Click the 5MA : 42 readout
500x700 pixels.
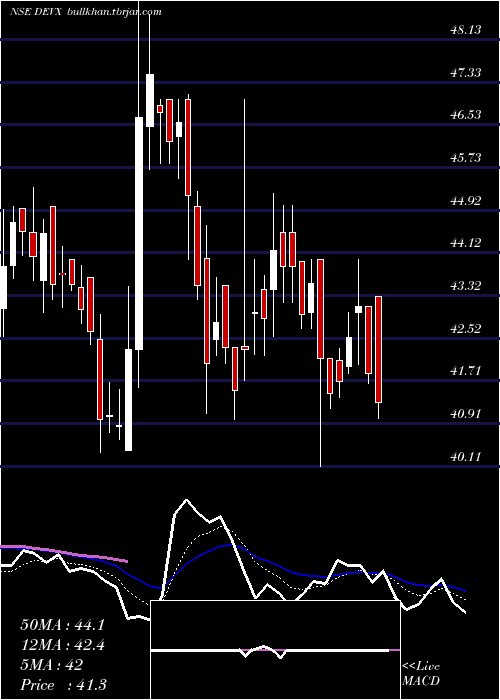(52, 665)
